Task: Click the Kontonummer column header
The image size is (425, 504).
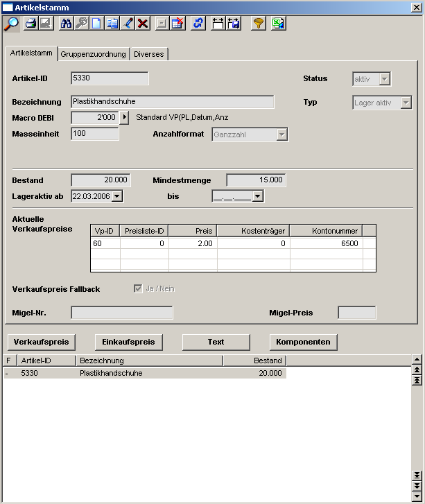Action: point(327,231)
